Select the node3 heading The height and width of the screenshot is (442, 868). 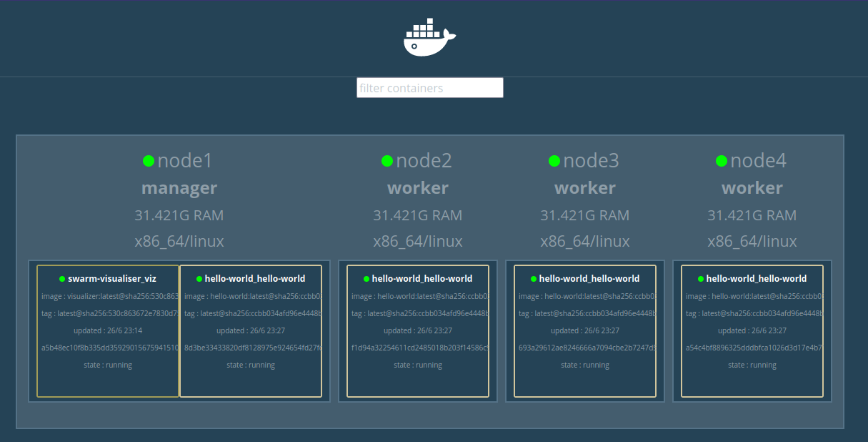[x=591, y=161]
